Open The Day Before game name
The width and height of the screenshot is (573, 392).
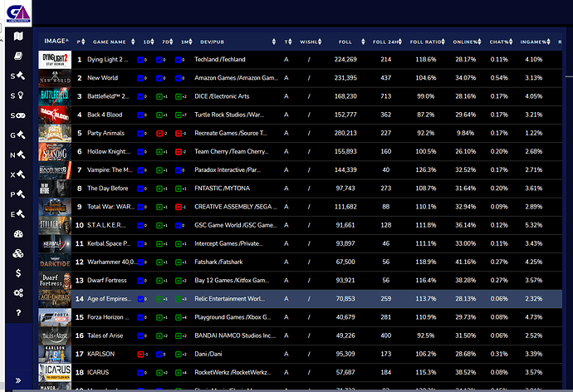tap(107, 189)
